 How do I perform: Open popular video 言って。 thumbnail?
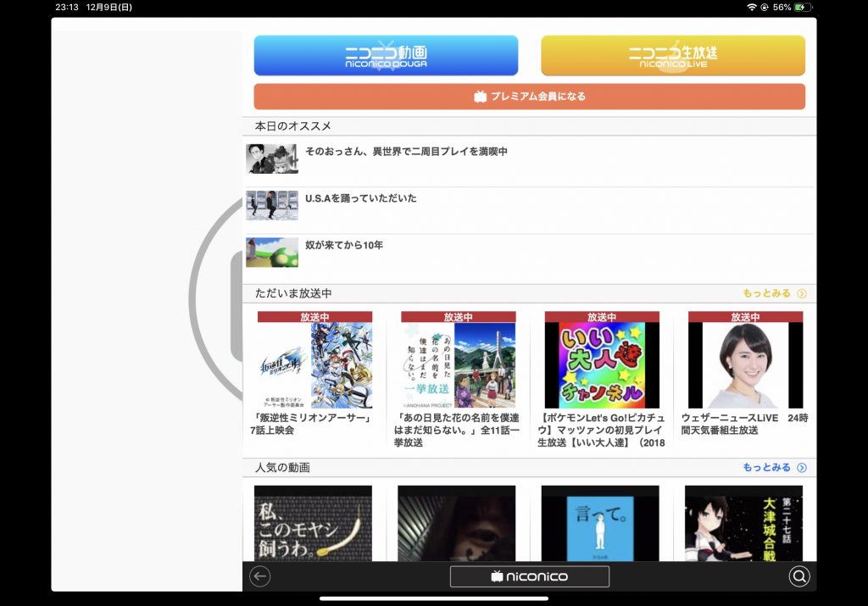600,524
